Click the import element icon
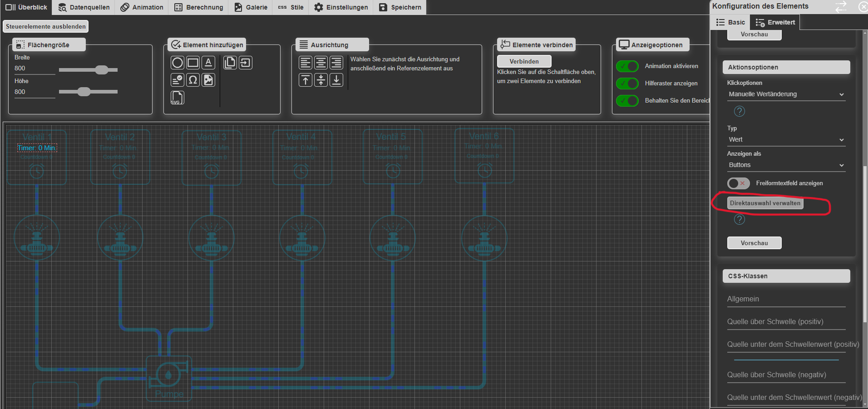Screen dimensions: 868x409 coord(246,63)
